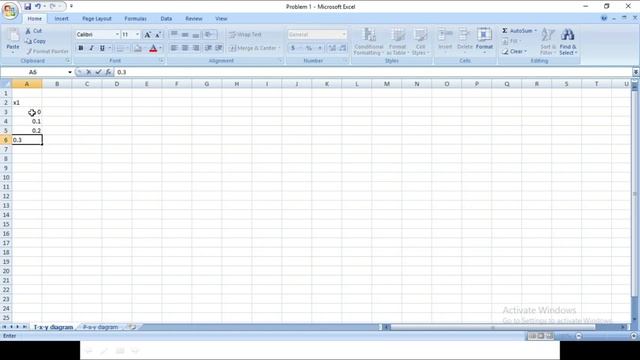The height and width of the screenshot is (360, 640).
Task: Switch to the Home ribbon tab
Action: 34,19
